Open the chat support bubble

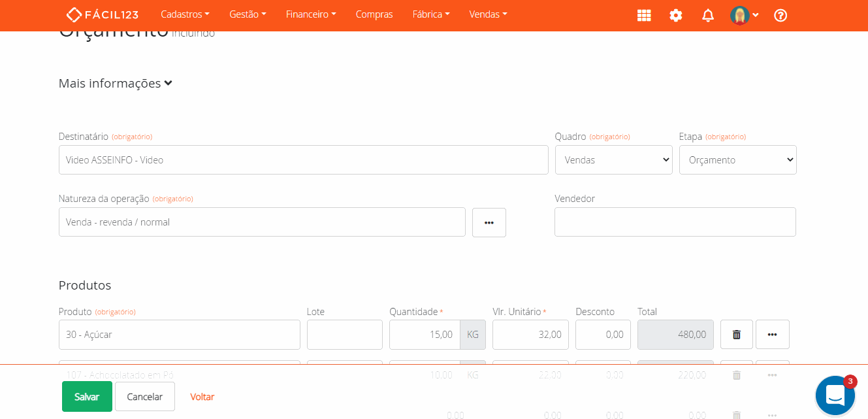coord(835,395)
